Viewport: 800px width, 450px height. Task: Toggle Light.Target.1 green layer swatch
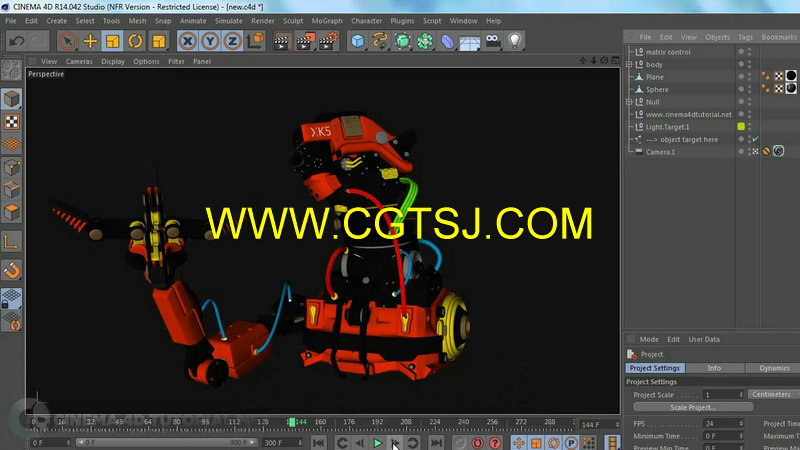click(x=741, y=127)
